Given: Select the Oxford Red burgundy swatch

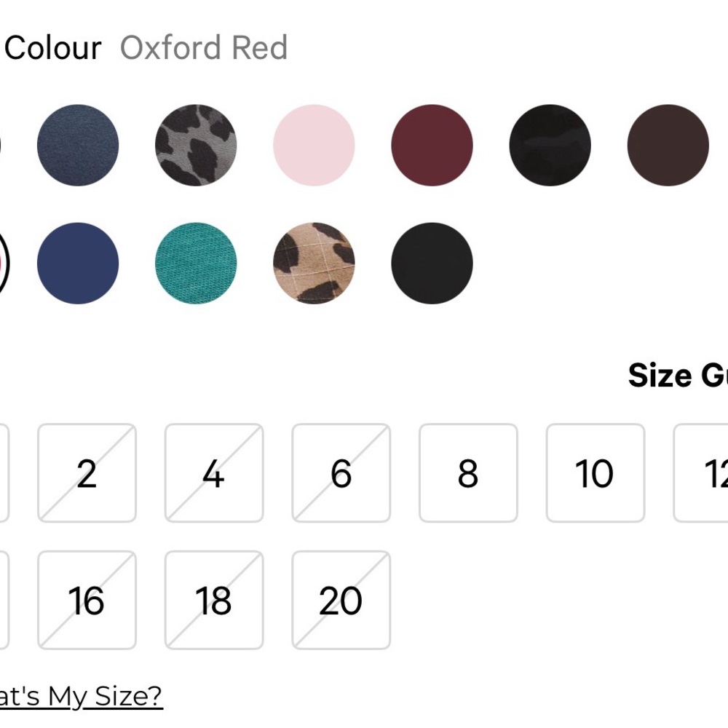Looking at the screenshot, I should (432, 146).
